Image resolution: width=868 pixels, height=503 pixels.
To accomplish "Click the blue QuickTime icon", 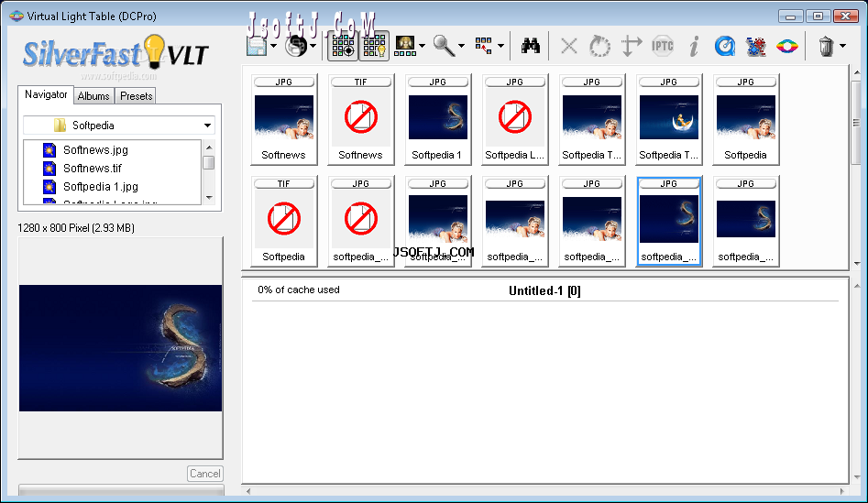I will coord(725,46).
